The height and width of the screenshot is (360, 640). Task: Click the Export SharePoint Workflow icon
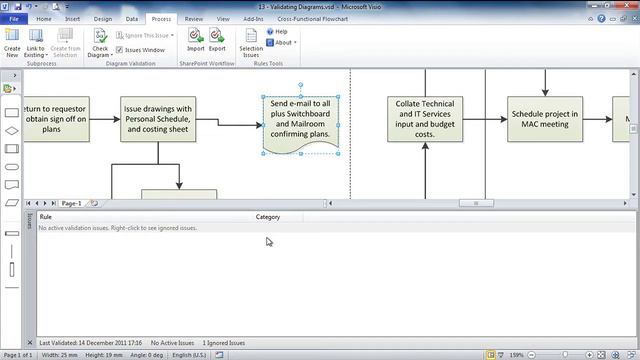[x=217, y=36]
